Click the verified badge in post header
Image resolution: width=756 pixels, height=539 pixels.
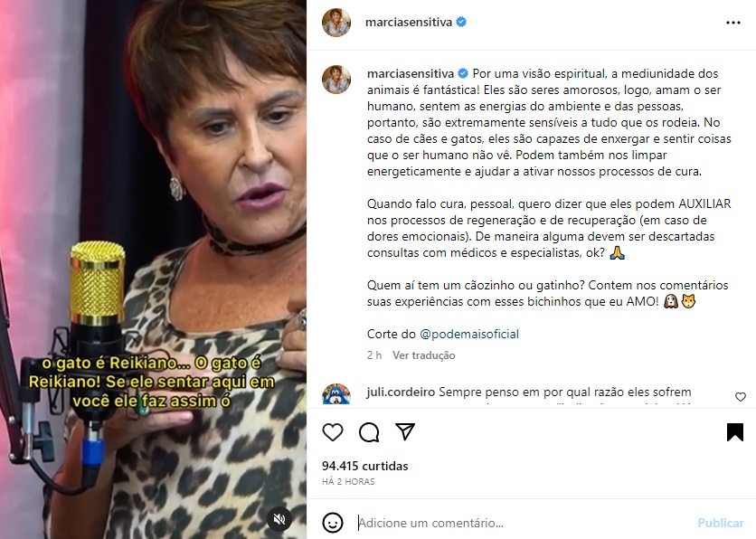pyautogui.click(x=461, y=22)
